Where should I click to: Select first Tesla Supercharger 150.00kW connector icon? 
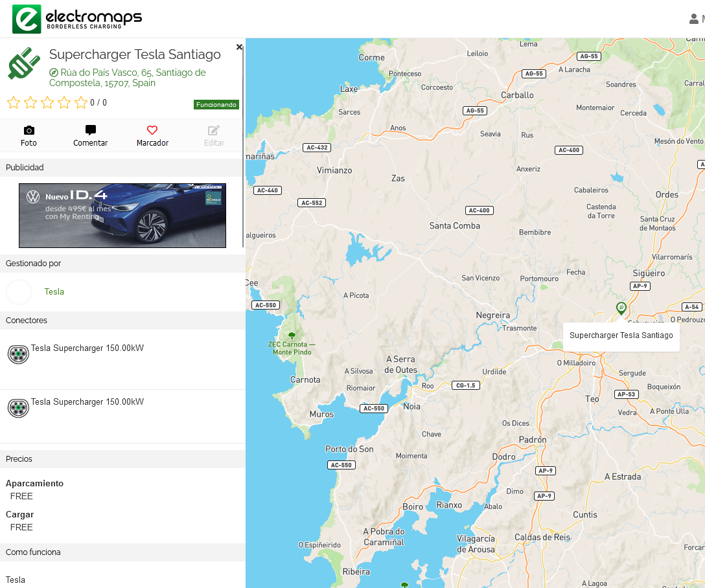(18, 354)
